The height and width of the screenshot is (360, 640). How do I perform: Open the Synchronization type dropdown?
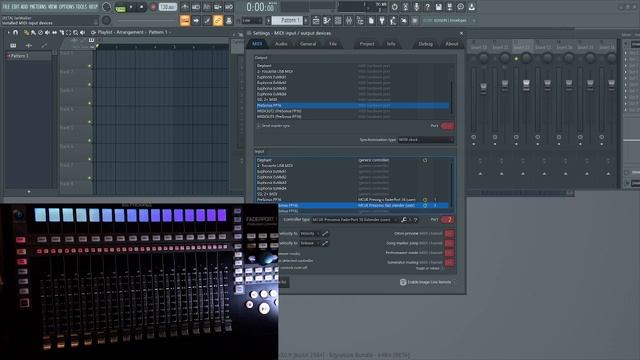point(426,140)
